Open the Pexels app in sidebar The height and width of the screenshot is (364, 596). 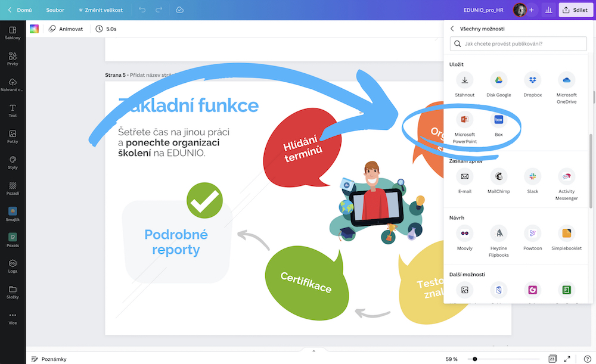click(13, 240)
